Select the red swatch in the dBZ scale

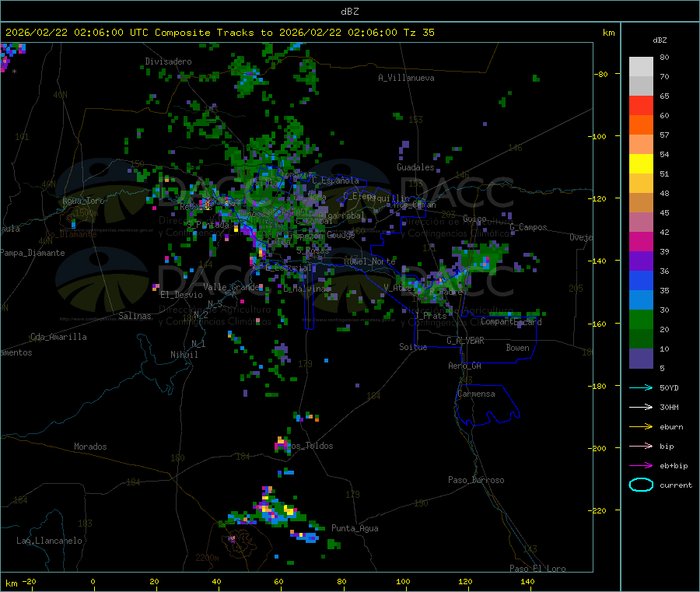pyautogui.click(x=641, y=105)
